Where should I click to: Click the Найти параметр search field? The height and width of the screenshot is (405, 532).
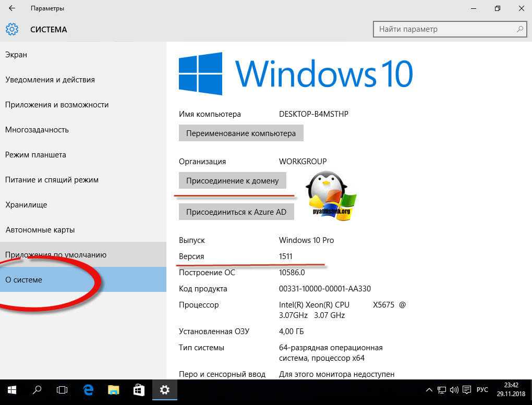coord(443,29)
